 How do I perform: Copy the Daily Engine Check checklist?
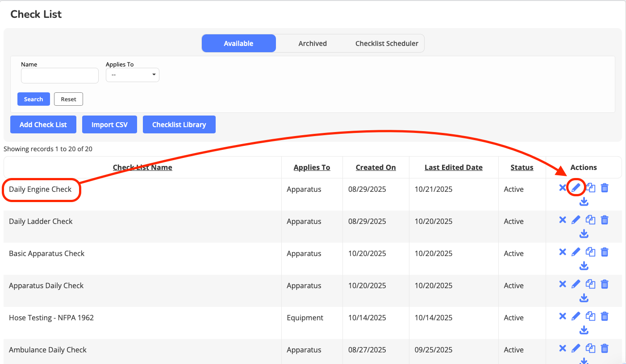590,188
